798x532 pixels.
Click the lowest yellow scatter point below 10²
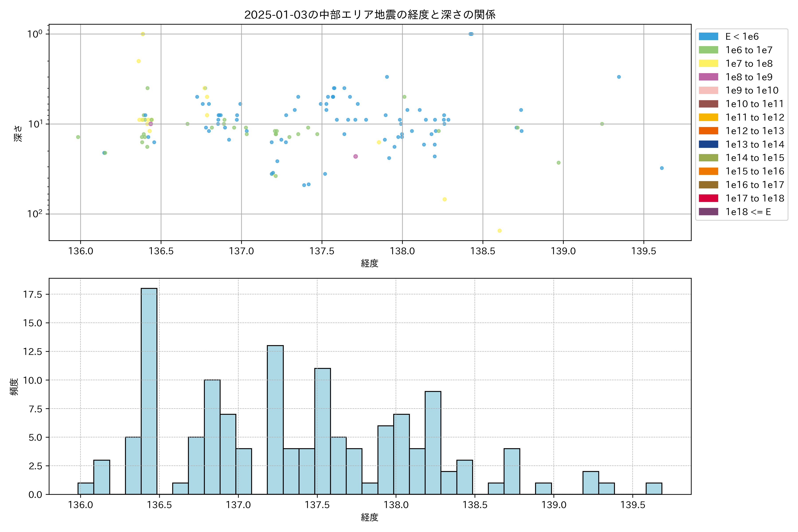(499, 231)
